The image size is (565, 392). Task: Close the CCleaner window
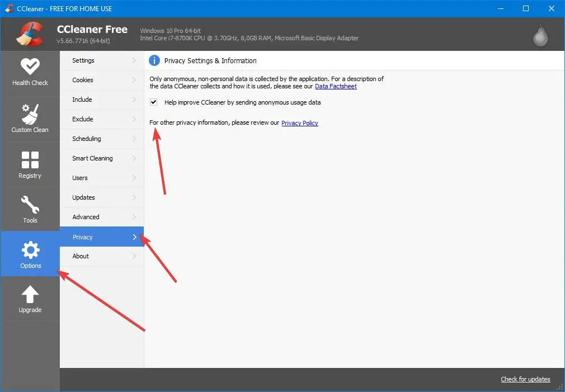(552, 8)
